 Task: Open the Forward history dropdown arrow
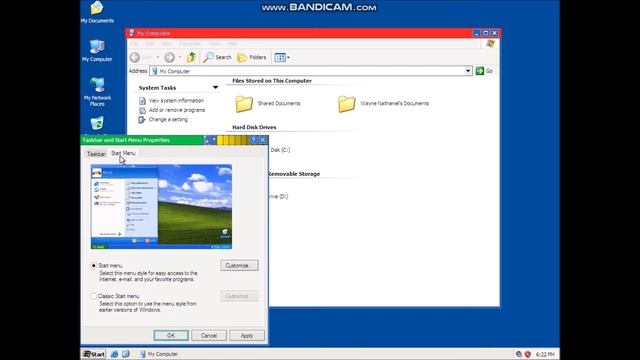(x=180, y=58)
